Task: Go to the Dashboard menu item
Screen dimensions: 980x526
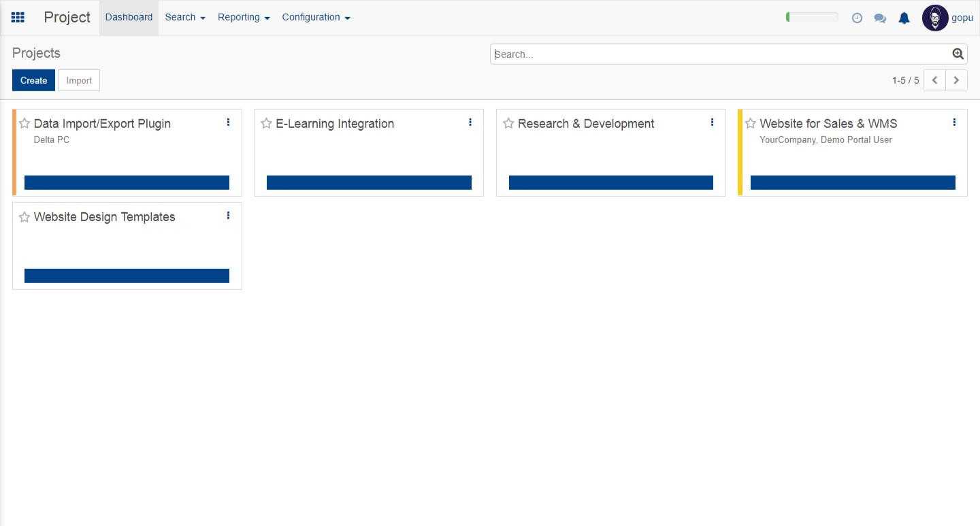Action: [x=129, y=18]
